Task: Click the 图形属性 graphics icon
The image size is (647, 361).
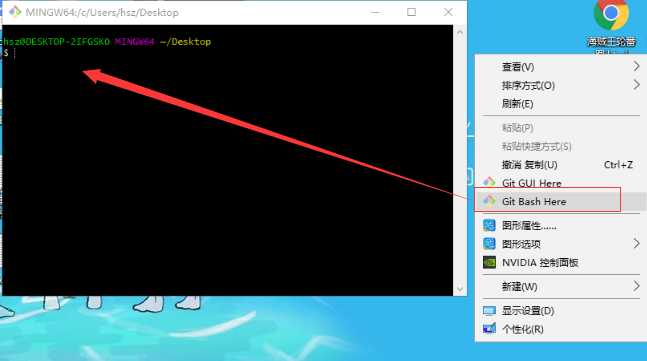Action: pyautogui.click(x=489, y=225)
